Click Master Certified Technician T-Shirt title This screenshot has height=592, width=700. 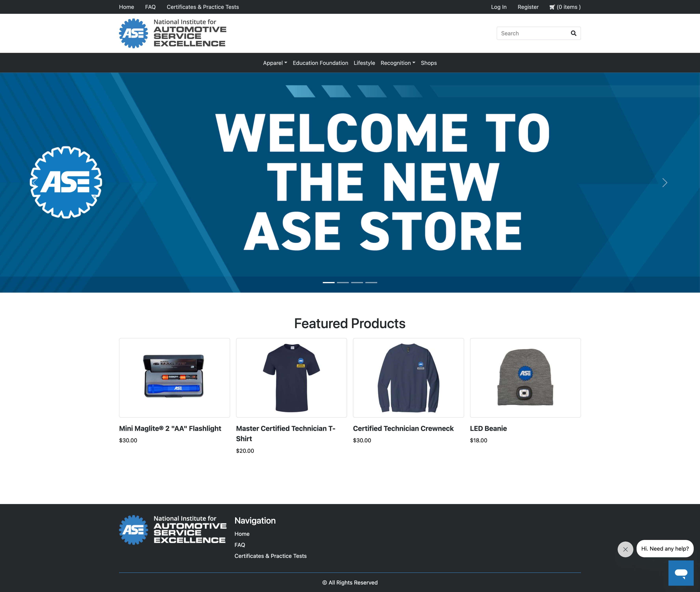(286, 434)
